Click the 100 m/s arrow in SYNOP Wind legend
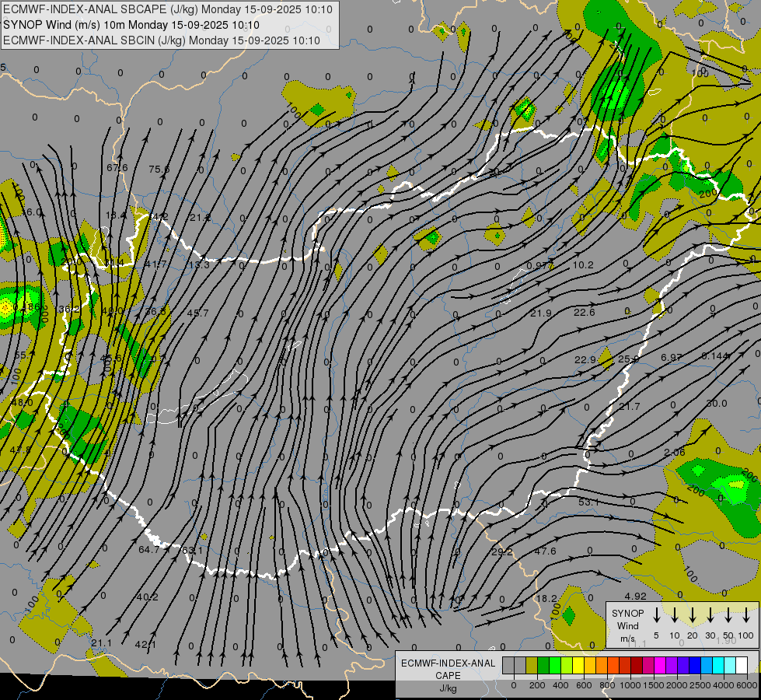 pyautogui.click(x=746, y=615)
